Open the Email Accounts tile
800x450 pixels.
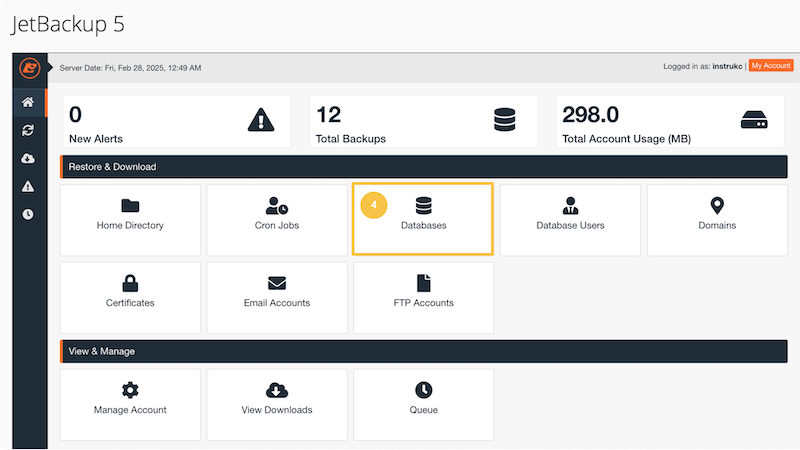277,297
